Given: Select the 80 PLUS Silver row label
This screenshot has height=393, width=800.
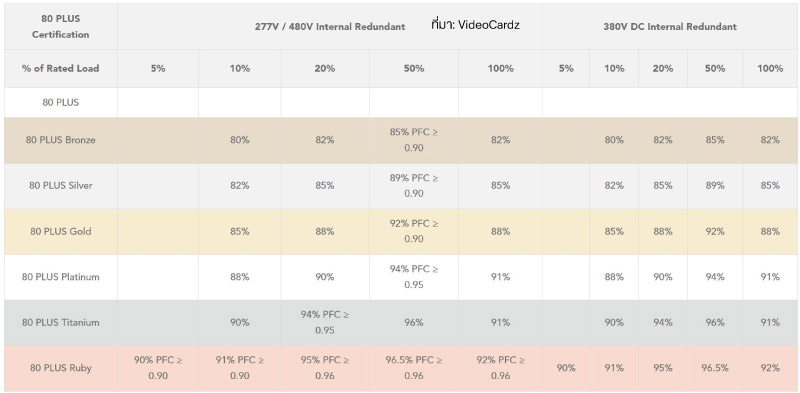Looking at the screenshot, I should [60, 186].
